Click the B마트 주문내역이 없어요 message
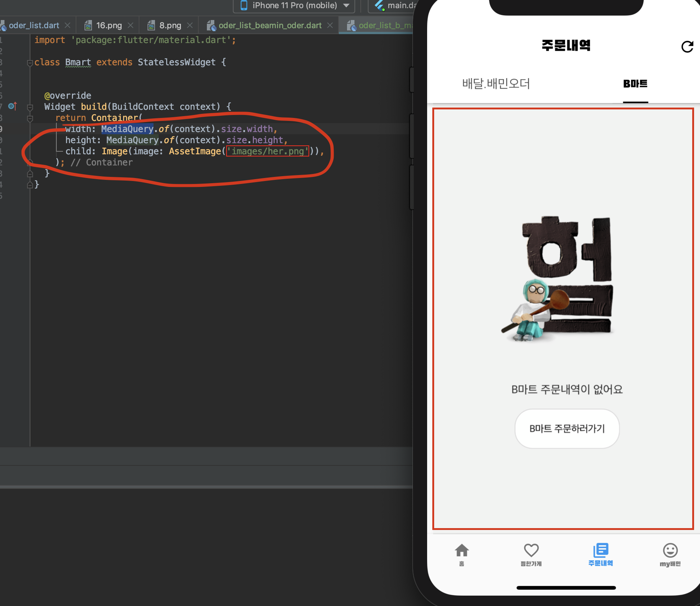700x606 pixels. (567, 389)
